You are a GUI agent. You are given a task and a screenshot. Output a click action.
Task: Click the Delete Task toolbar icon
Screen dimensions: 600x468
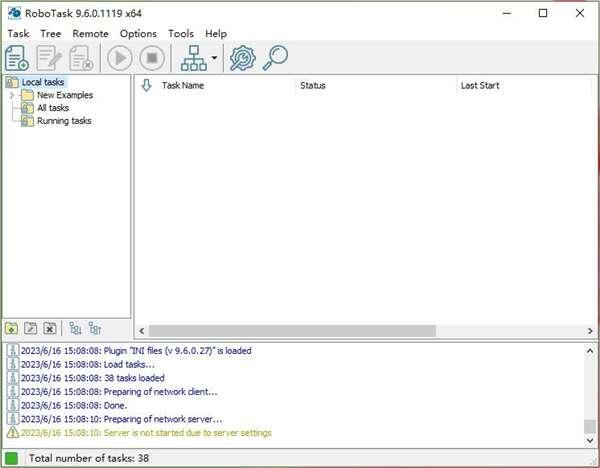point(81,58)
